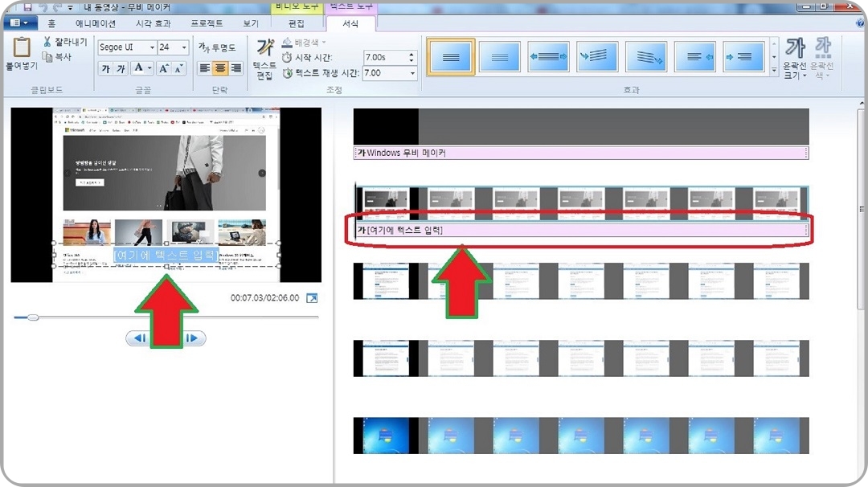Image resolution: width=868 pixels, height=487 pixels.
Task: Click the Edit text (텍스트 편집) icon
Action: [x=264, y=47]
